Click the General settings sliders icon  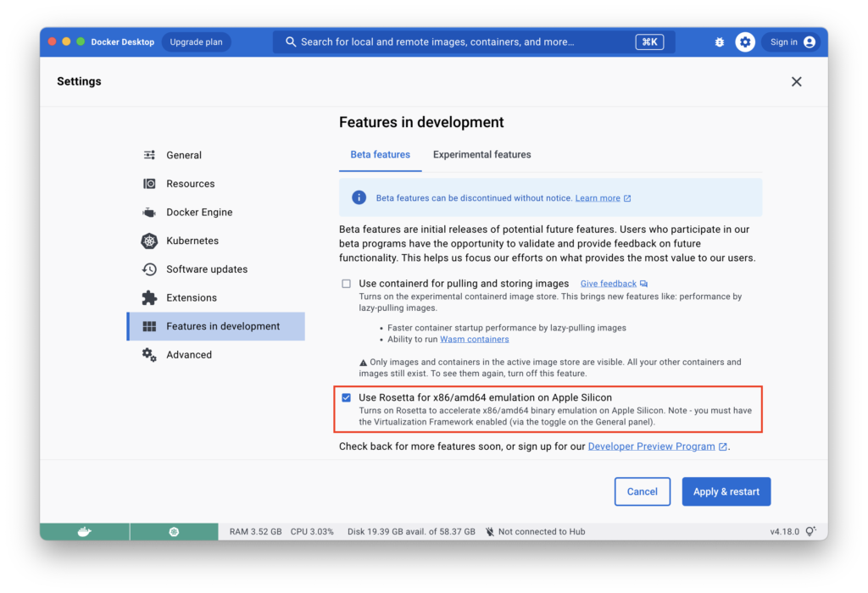149,155
